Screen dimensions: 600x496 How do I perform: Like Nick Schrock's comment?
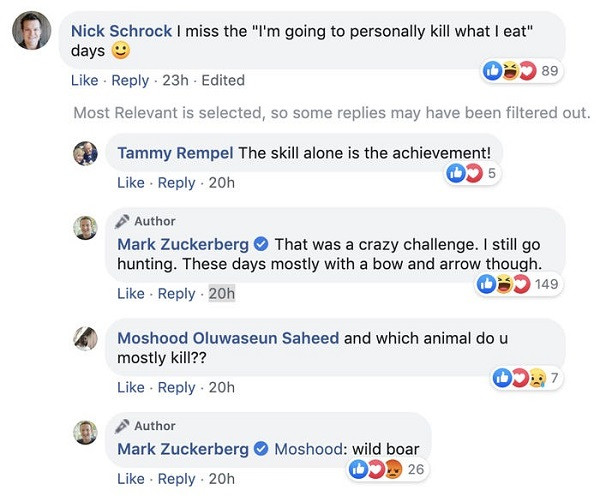85,80
